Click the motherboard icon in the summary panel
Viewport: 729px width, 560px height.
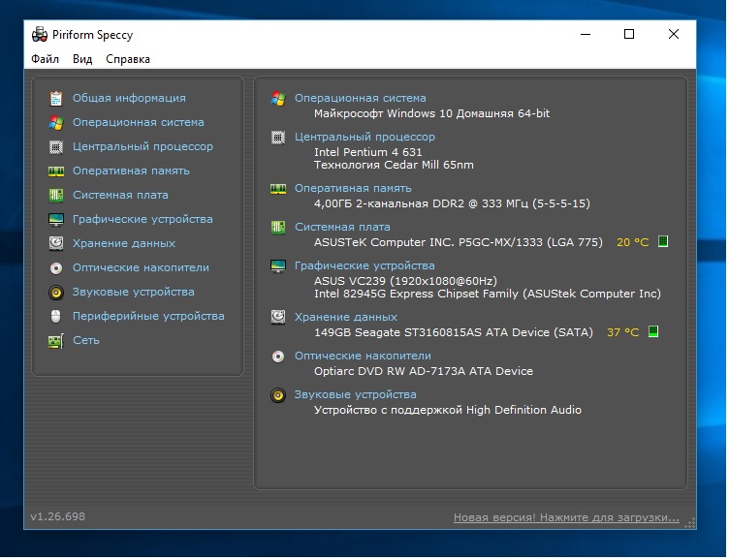point(278,228)
